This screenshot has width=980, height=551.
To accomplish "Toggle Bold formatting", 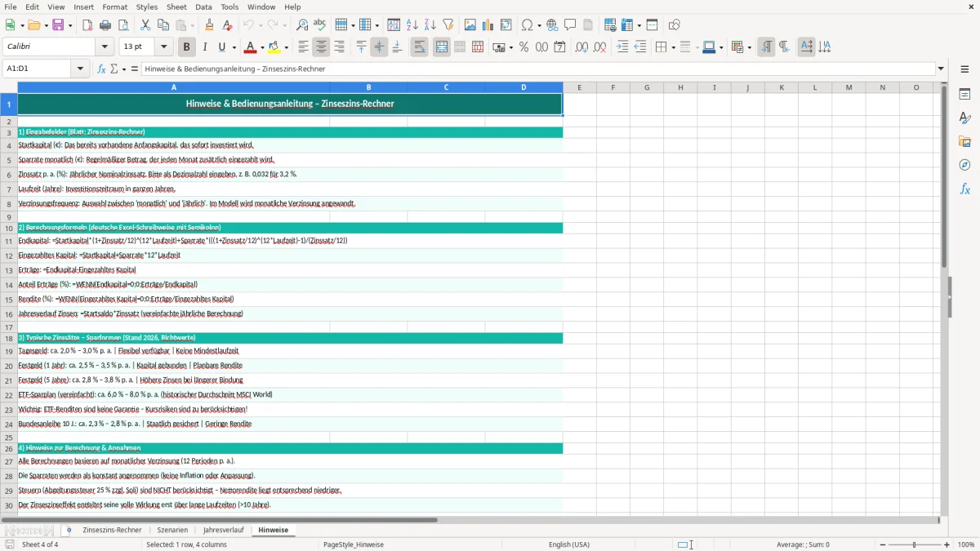I will pyautogui.click(x=187, y=47).
